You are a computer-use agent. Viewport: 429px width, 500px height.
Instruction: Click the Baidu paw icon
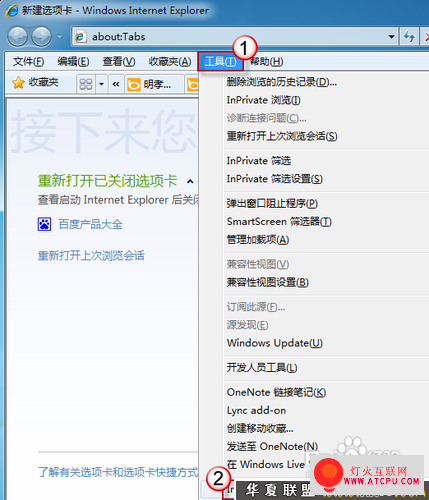44,224
